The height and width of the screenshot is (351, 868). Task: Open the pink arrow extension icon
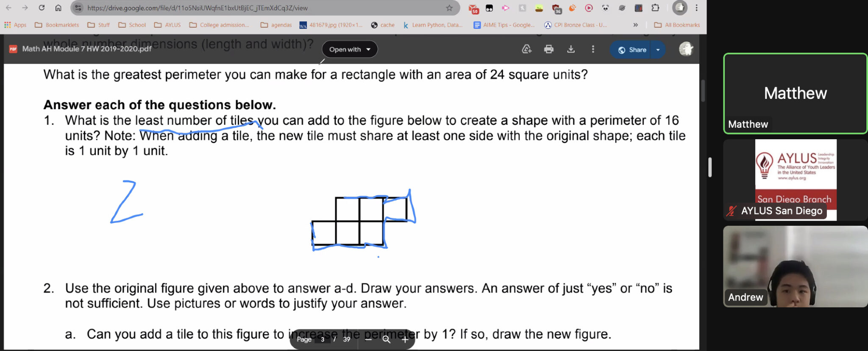506,8
